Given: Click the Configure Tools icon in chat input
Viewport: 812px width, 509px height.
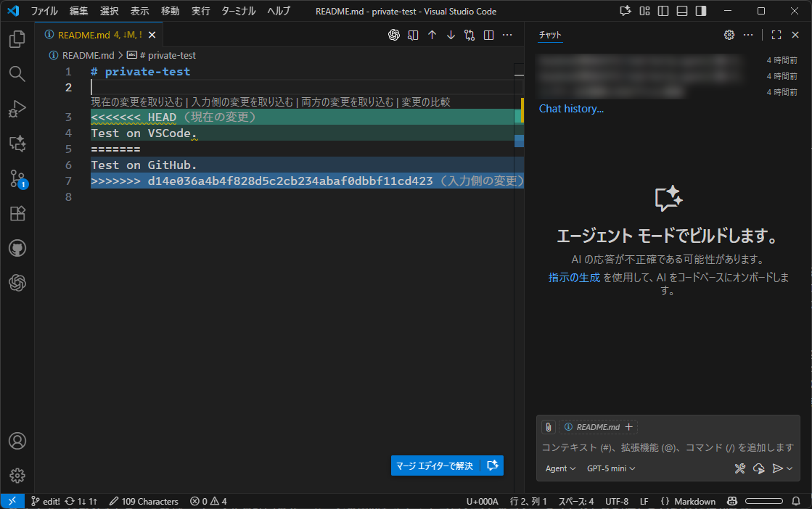Looking at the screenshot, I should pyautogui.click(x=740, y=468).
